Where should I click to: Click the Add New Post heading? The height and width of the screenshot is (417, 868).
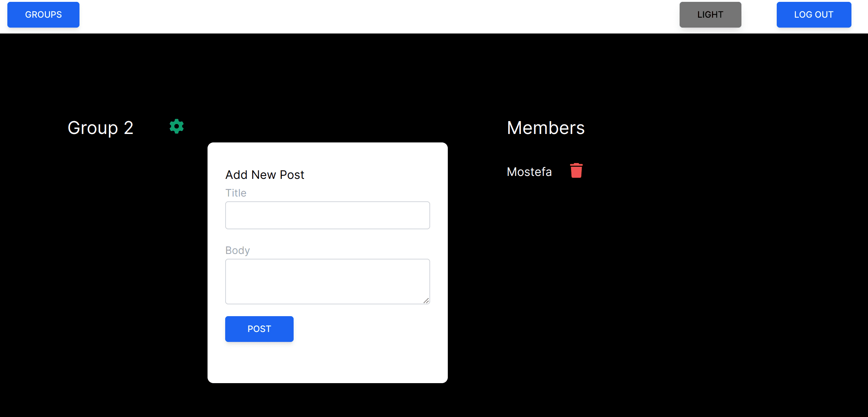tap(265, 175)
